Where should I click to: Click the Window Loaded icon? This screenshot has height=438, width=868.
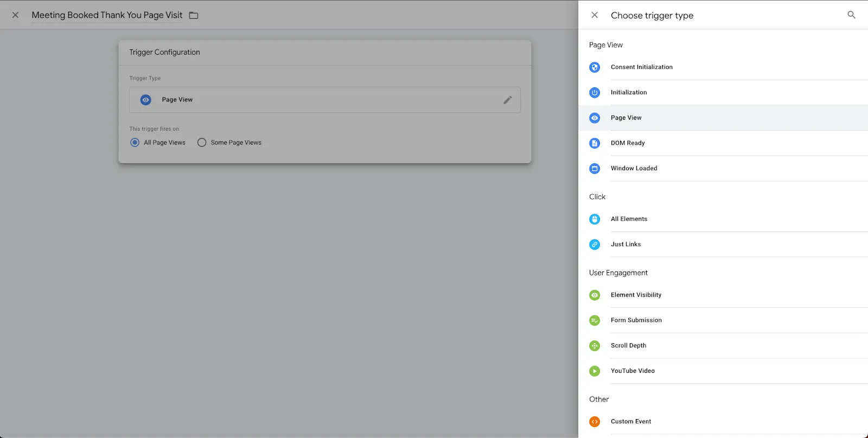(595, 169)
